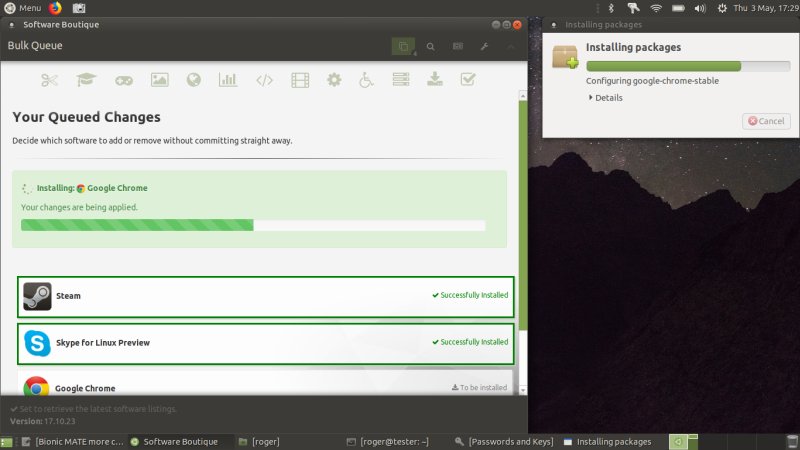Click the battery indicator tray icon
Viewport: 800px width, 450px height.
coord(678,8)
